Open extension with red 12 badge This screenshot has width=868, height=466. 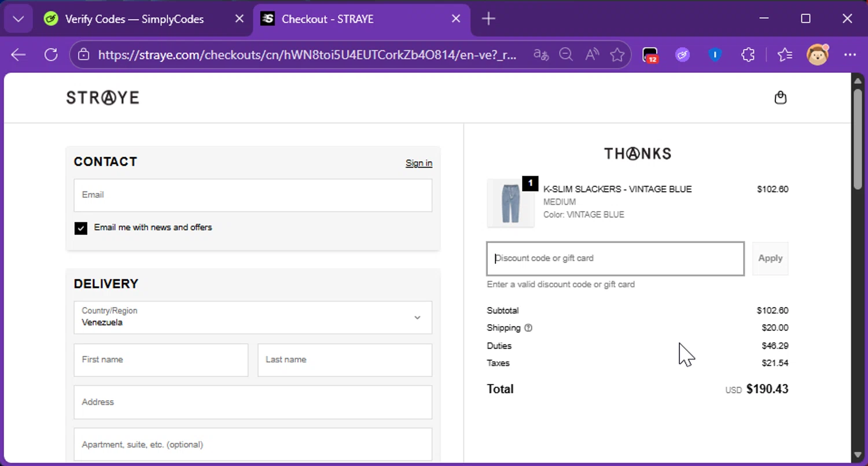650,55
